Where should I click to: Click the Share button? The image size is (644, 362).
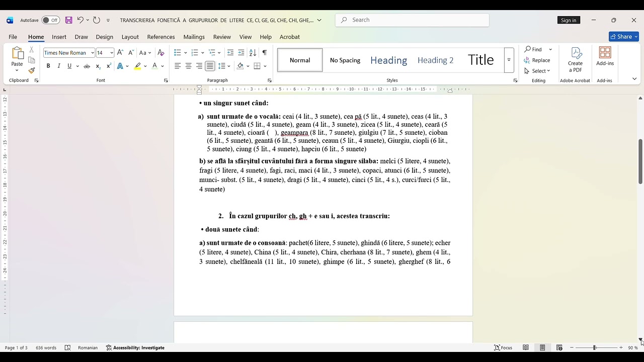(x=624, y=37)
